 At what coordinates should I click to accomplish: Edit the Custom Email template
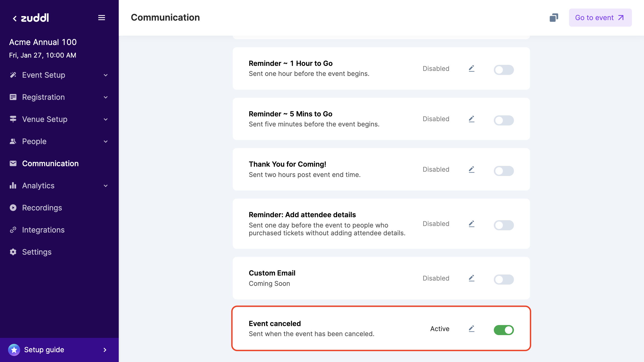(x=471, y=278)
